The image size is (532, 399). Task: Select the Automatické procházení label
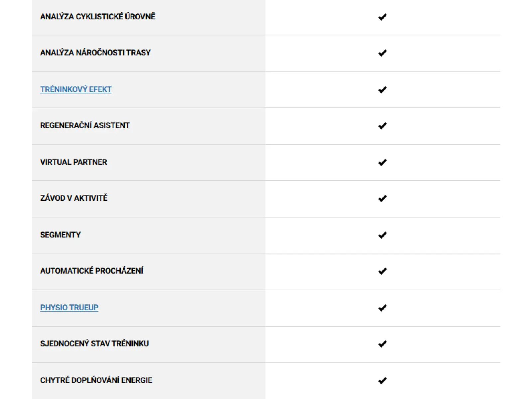coord(91,271)
